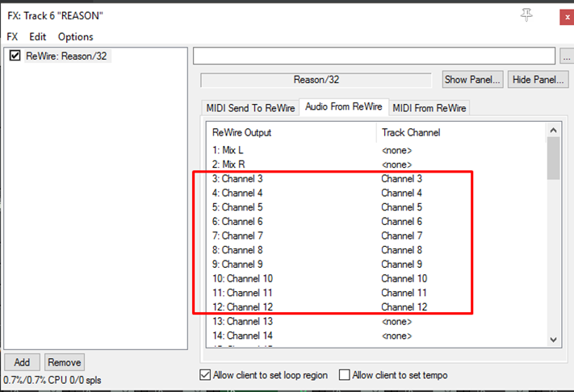Image resolution: width=574 pixels, height=392 pixels.
Task: Toggle the ReWire: Reason/32 plugin checkbox
Action: [15, 56]
